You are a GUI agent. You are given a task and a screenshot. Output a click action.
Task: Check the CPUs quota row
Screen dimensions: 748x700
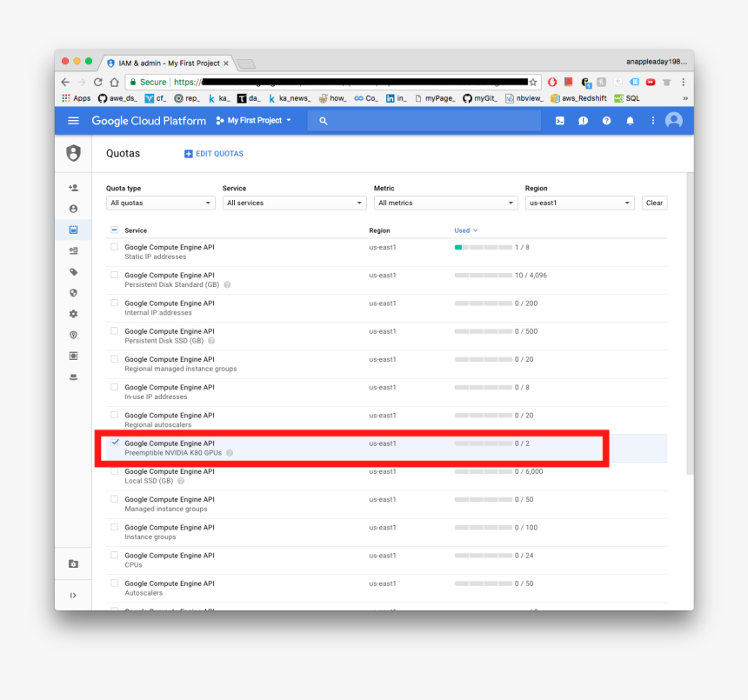coord(114,555)
